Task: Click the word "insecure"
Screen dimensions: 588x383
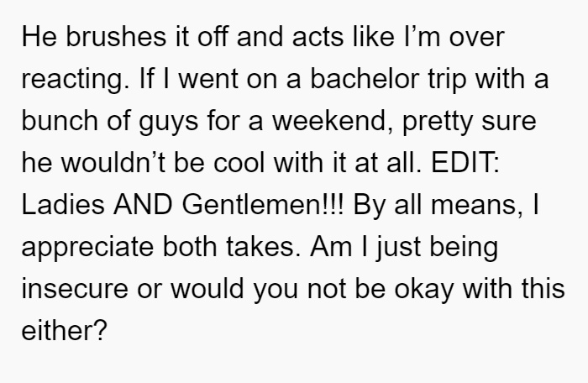Action: (75, 289)
